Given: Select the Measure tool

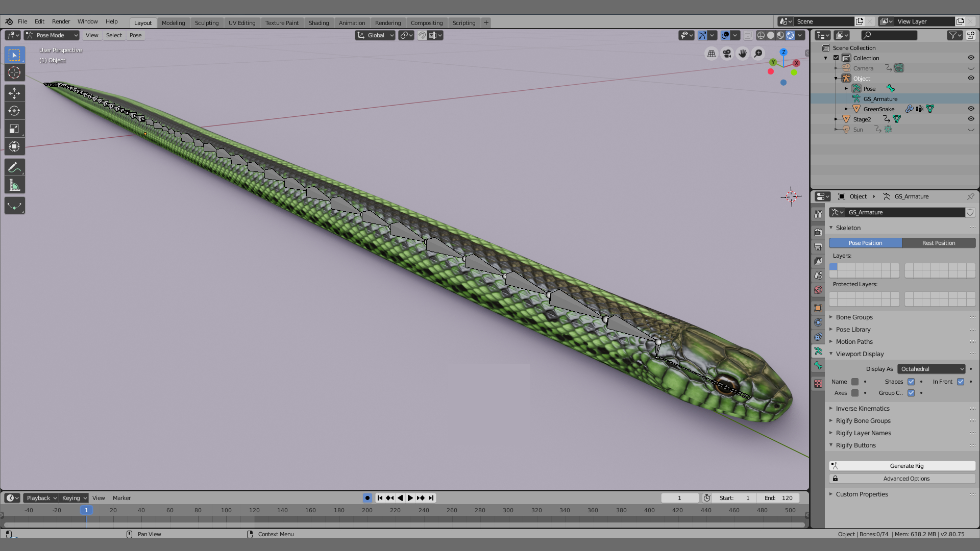Looking at the screenshot, I should (14, 185).
